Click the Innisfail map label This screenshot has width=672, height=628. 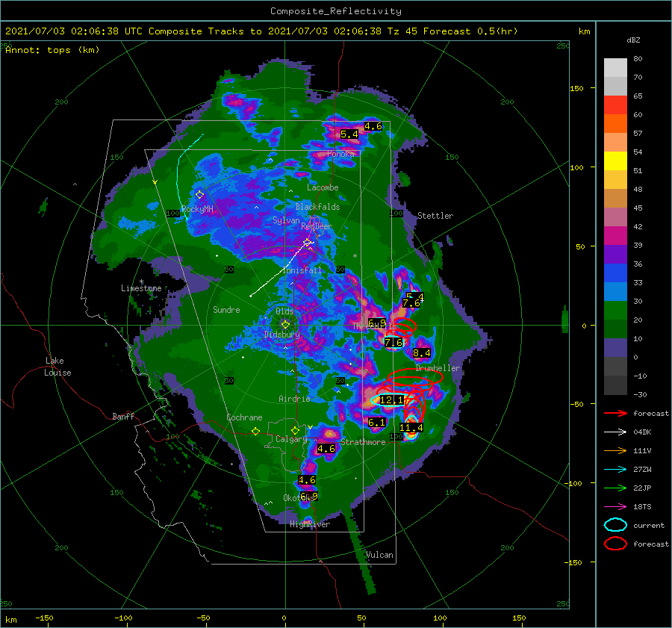pos(302,270)
